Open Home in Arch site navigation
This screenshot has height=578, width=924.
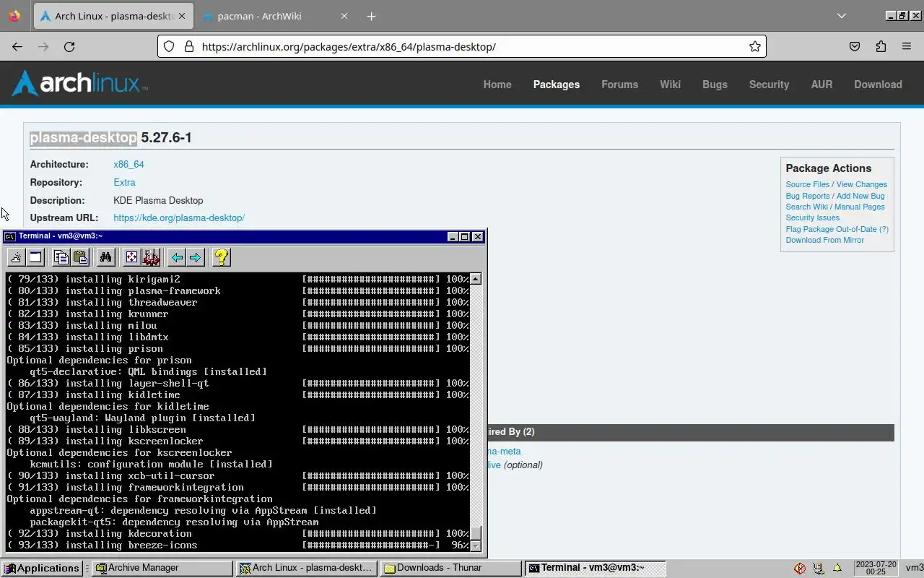tap(497, 85)
